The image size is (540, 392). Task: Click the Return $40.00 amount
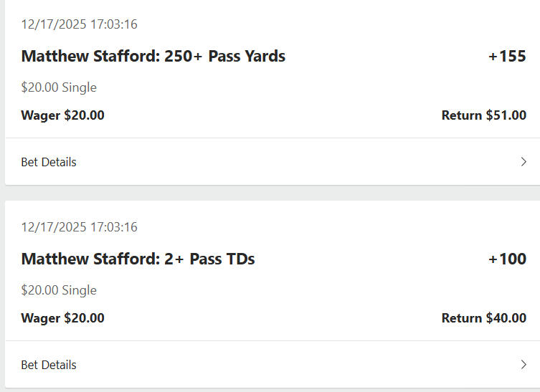pos(483,317)
